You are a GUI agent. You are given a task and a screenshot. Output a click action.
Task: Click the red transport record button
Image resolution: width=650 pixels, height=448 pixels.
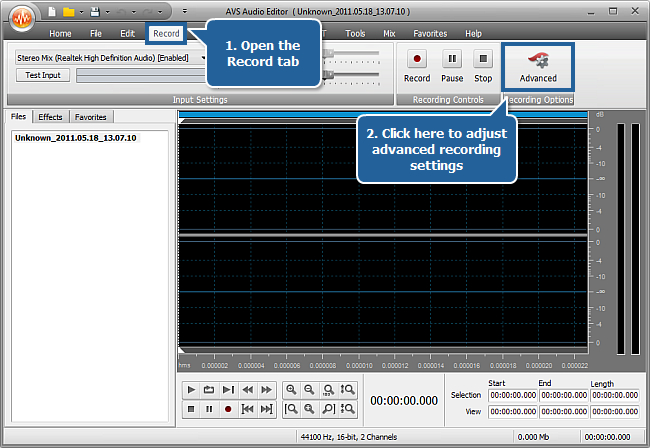pos(228,409)
